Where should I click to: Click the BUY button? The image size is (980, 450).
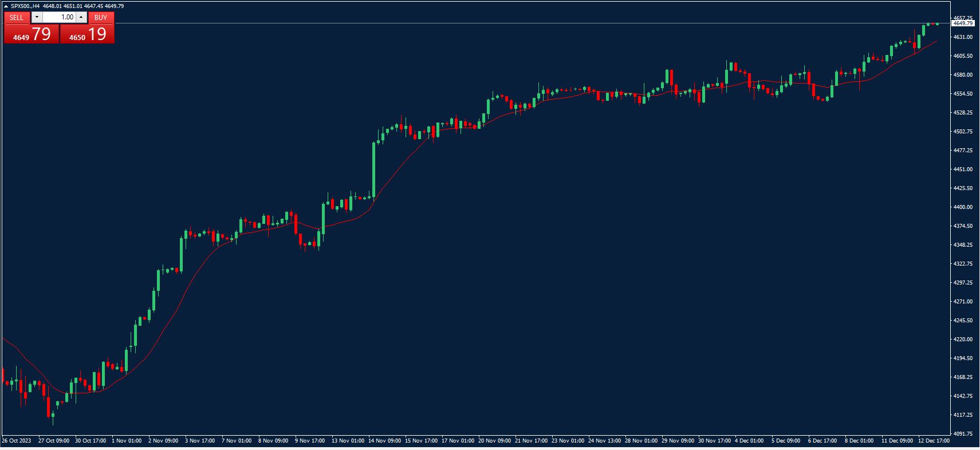[x=101, y=18]
